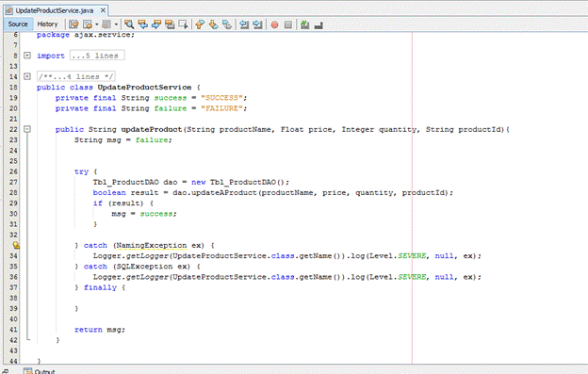588x374 pixels.
Task: Jump to last edit location icon
Action: 73,24
